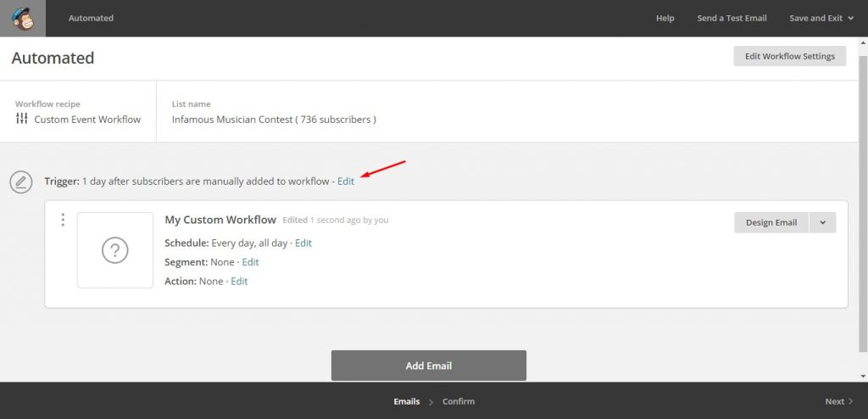Click Next in the bottom bar

point(839,401)
